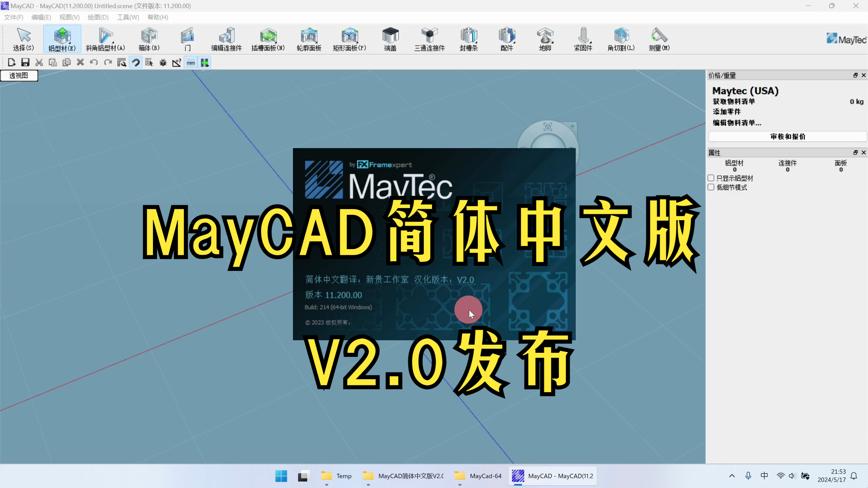Screen dimensions: 868x488
Task: Open the 编辑连接件 connector editor
Action: pyautogui.click(x=226, y=39)
